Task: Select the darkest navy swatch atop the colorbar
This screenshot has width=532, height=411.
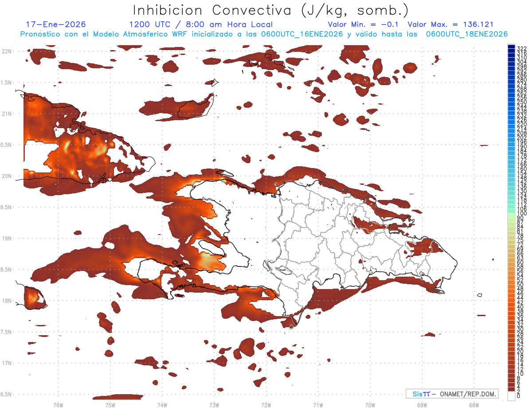Action: (511, 47)
